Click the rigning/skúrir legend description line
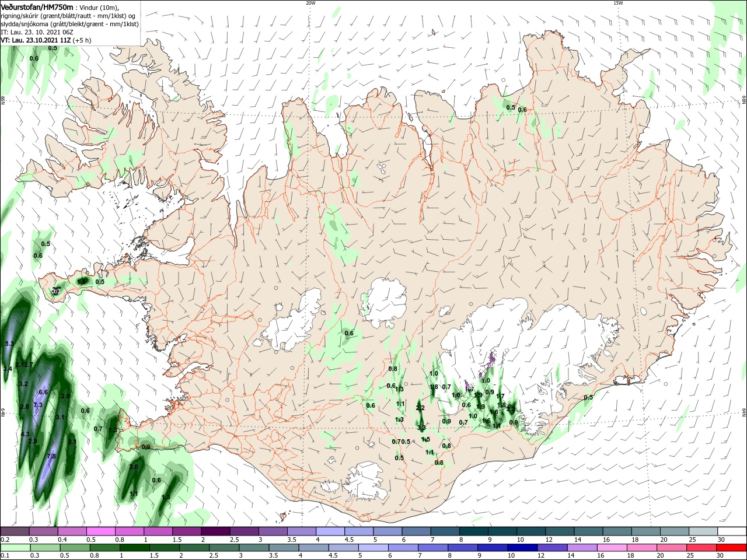 coord(68,16)
